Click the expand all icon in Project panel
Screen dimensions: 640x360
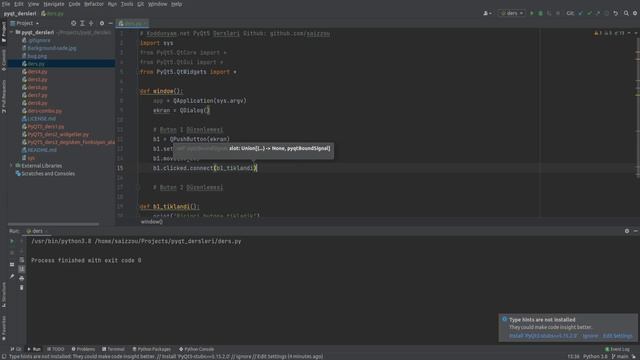click(x=82, y=23)
